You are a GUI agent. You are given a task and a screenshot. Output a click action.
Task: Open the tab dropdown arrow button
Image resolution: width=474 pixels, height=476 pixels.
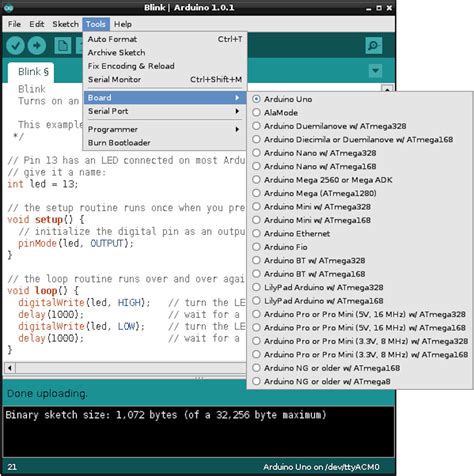click(x=375, y=71)
